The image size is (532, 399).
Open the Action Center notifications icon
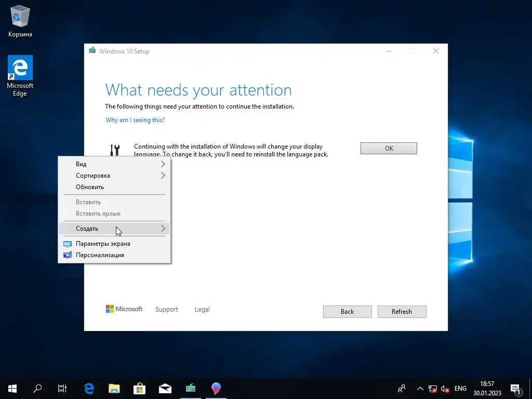(x=516, y=389)
